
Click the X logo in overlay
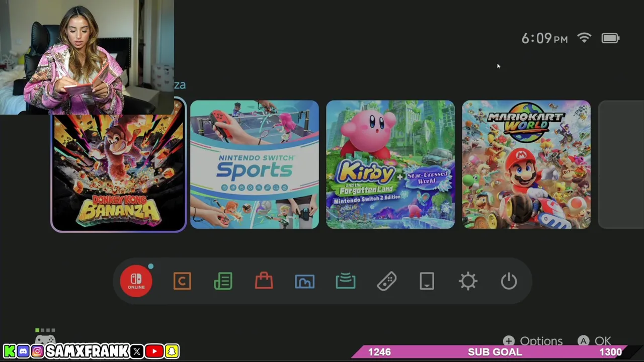[137, 351]
